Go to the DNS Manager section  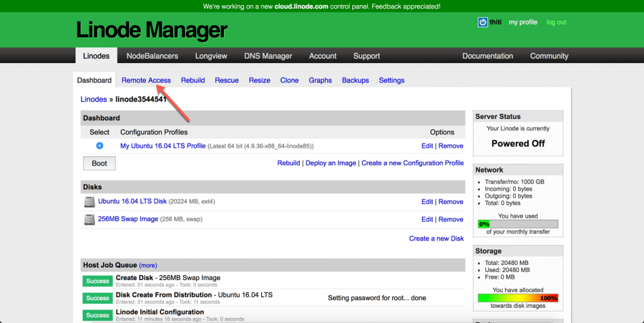(x=268, y=56)
